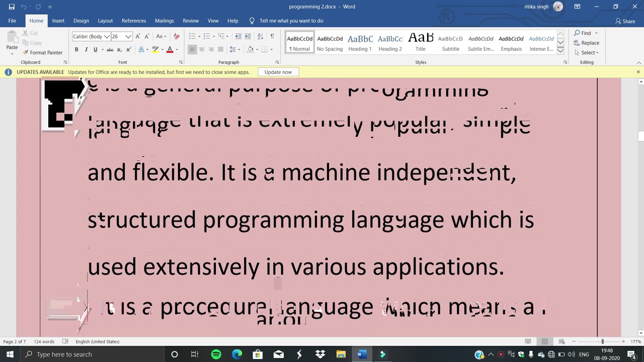Viewport: 644px width, 362px height.
Task: Open the Text Effects icon
Action: [x=141, y=49]
